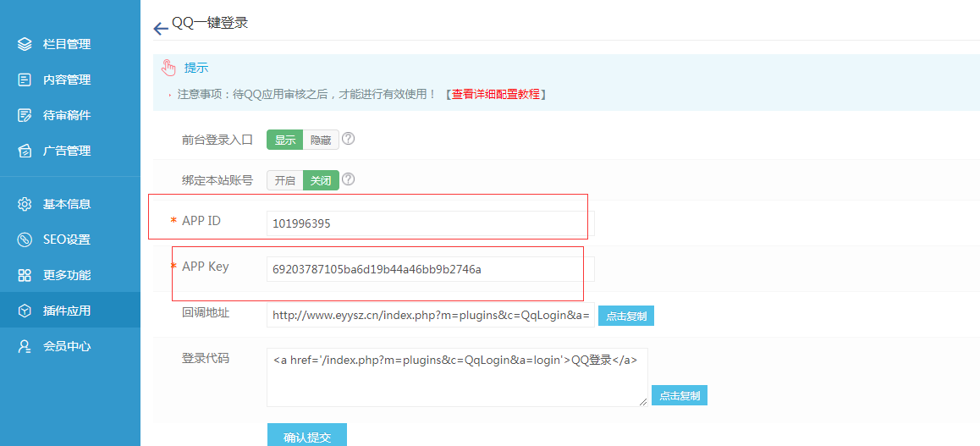Set 绑定本站账号 to 关闭
The width and height of the screenshot is (980, 446).
tap(321, 180)
